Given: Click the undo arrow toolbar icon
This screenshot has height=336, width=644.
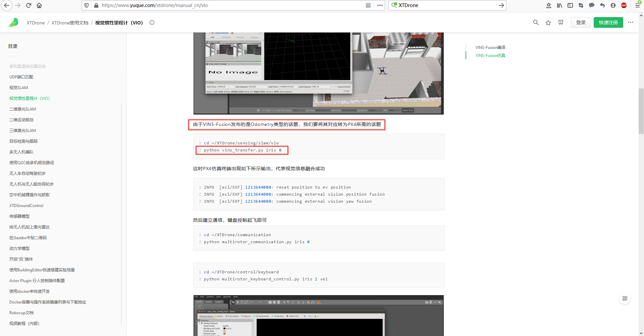Looking at the screenshot, I should [602, 5].
